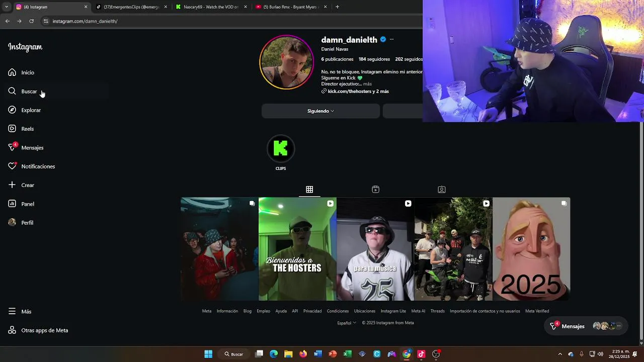Click the browser reload button
644x362 pixels.
[31, 21]
